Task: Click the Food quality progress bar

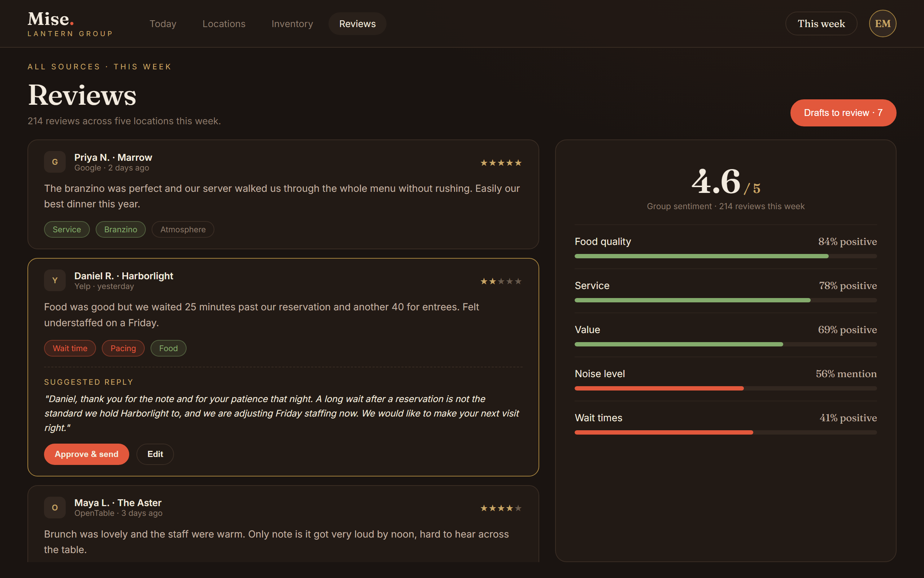Action: [725, 256]
